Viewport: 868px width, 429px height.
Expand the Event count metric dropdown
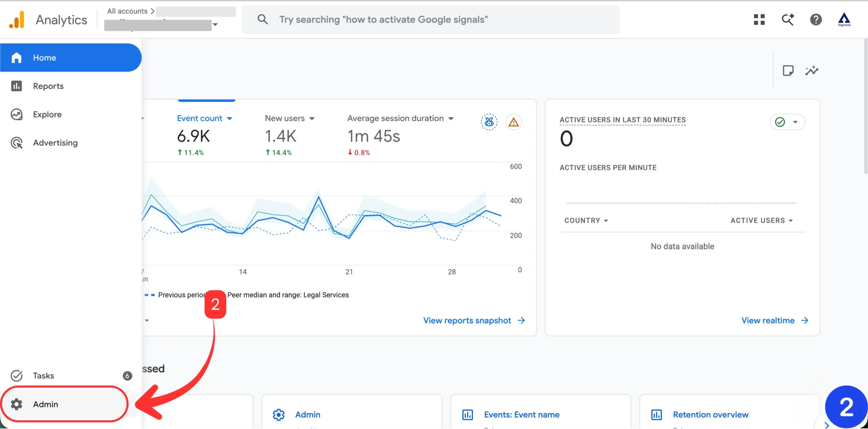coord(204,118)
